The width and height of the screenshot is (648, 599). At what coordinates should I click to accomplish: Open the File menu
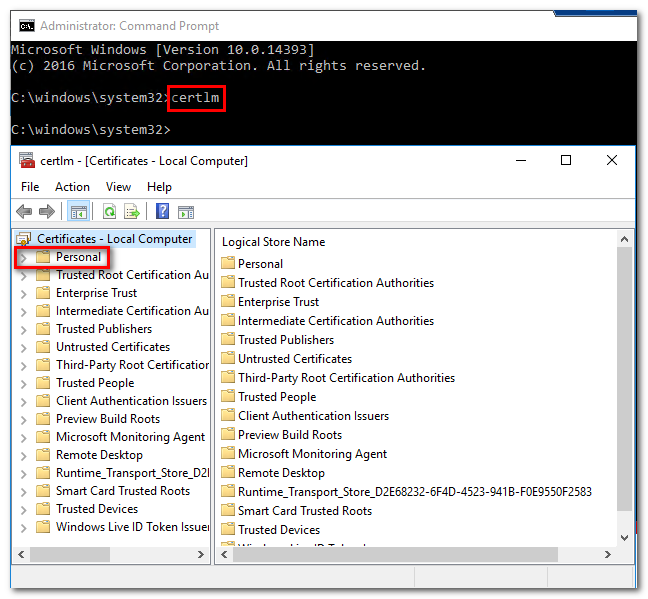(30, 187)
